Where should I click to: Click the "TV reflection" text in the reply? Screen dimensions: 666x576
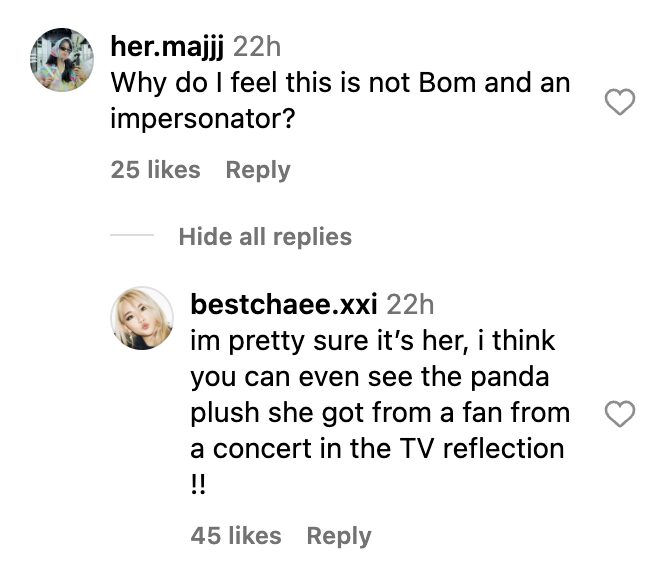pyautogui.click(x=479, y=448)
